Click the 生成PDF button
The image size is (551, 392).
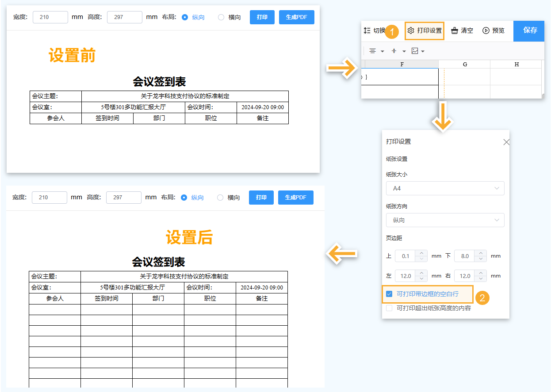[x=296, y=17]
